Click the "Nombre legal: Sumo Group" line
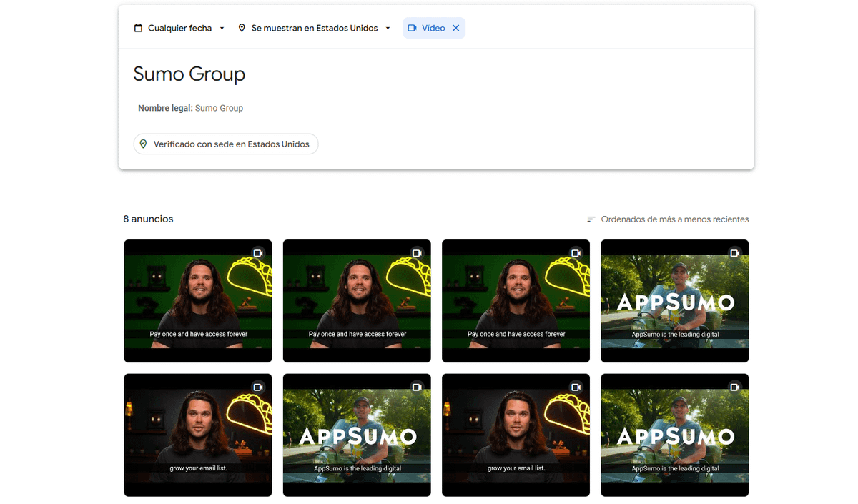Viewport: 858px width, 504px height. coord(190,108)
